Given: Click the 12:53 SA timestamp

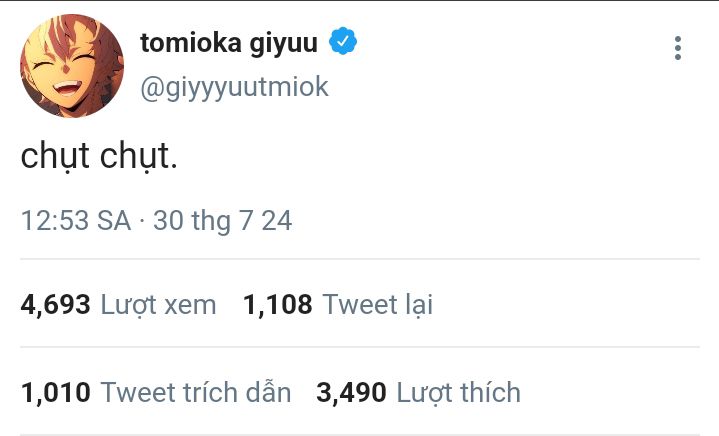Looking at the screenshot, I should [76, 221].
